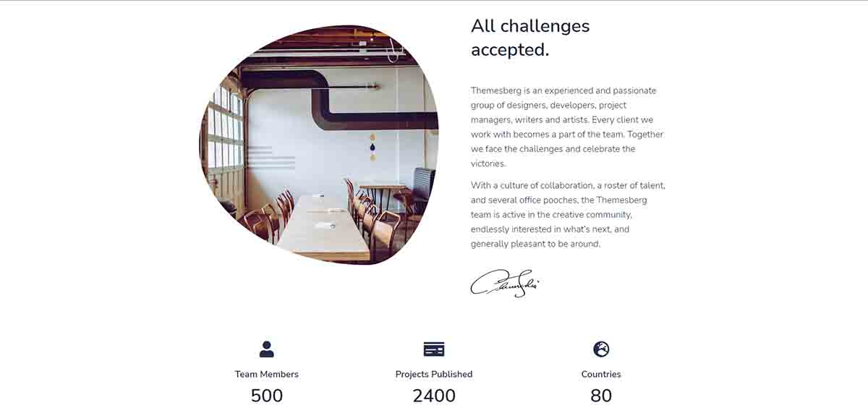Screen dimensions: 868x416
Task: Click the 80 countries count
Action: tap(601, 396)
